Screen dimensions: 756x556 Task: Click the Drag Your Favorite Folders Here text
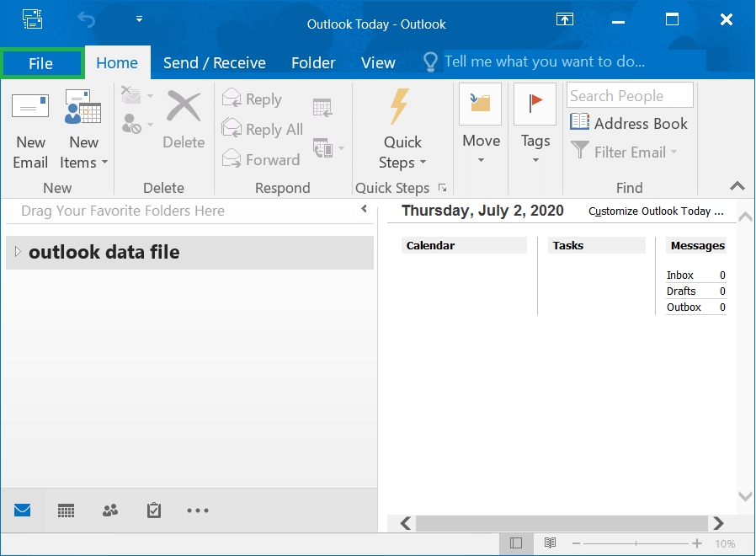123,211
